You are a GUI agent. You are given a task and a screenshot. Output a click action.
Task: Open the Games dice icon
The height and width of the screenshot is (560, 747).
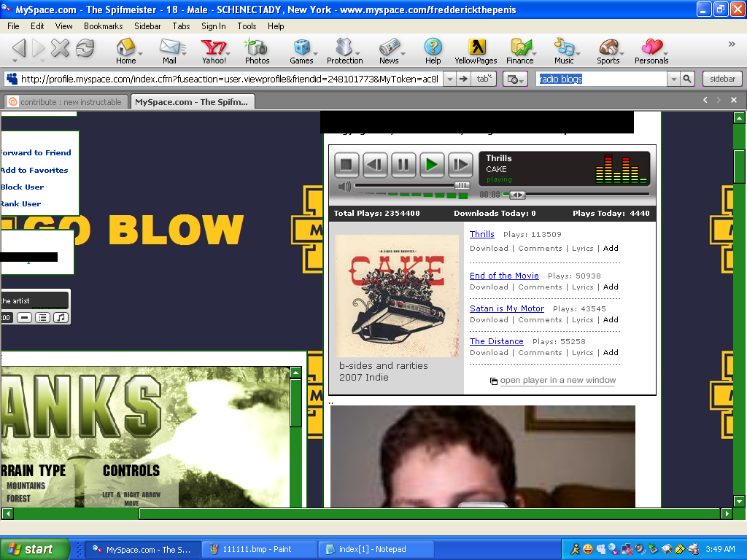click(x=301, y=52)
